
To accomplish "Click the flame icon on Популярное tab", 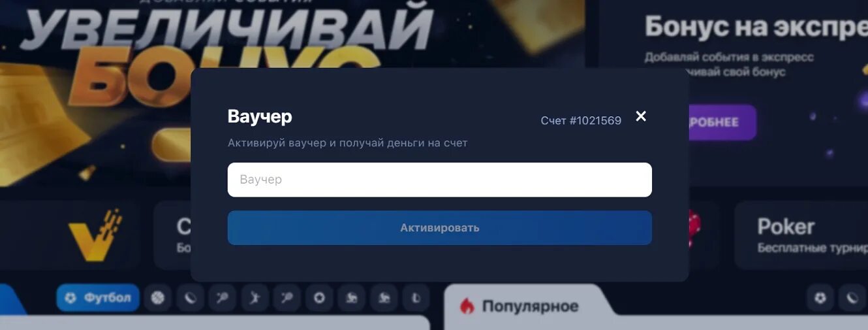I will [x=467, y=306].
